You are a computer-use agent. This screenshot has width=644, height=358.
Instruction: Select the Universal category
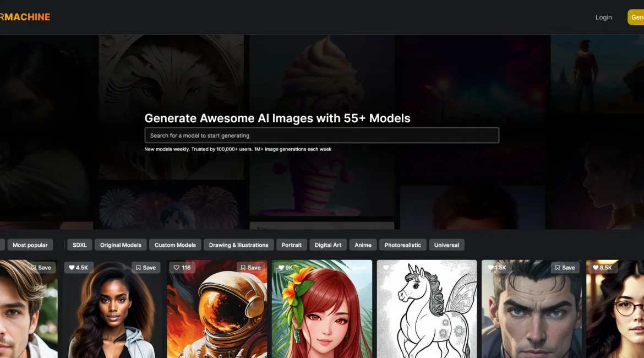click(x=446, y=245)
